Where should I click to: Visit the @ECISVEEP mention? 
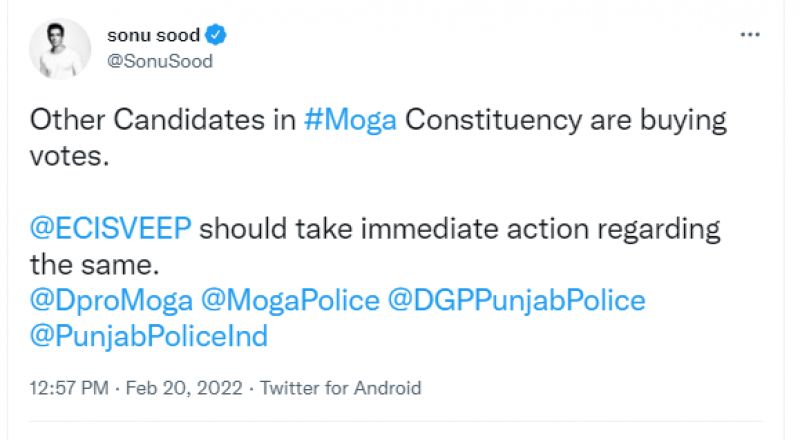pos(110,228)
